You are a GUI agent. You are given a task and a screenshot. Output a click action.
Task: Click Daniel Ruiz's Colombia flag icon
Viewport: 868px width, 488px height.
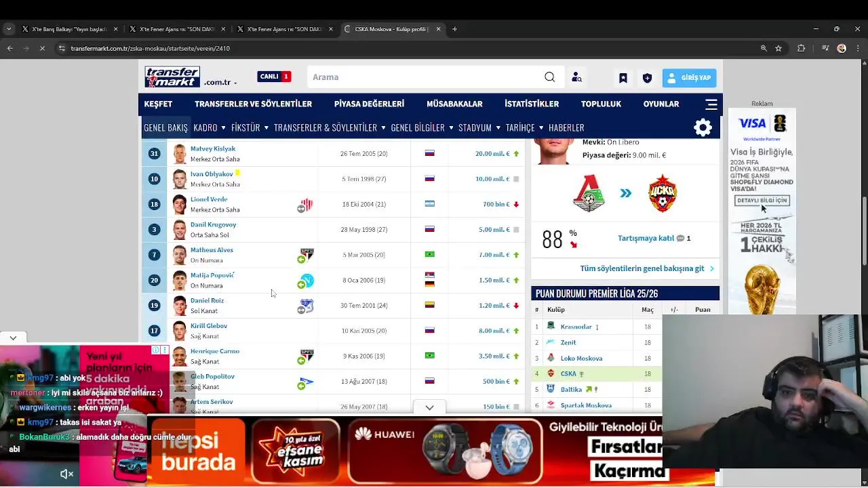(x=429, y=305)
